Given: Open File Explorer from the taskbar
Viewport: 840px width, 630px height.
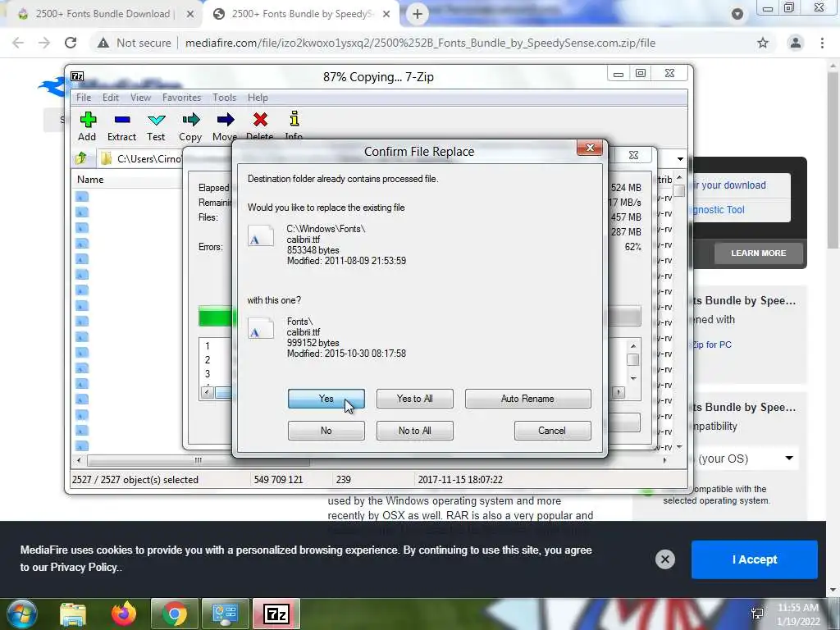Looking at the screenshot, I should pyautogui.click(x=73, y=614).
